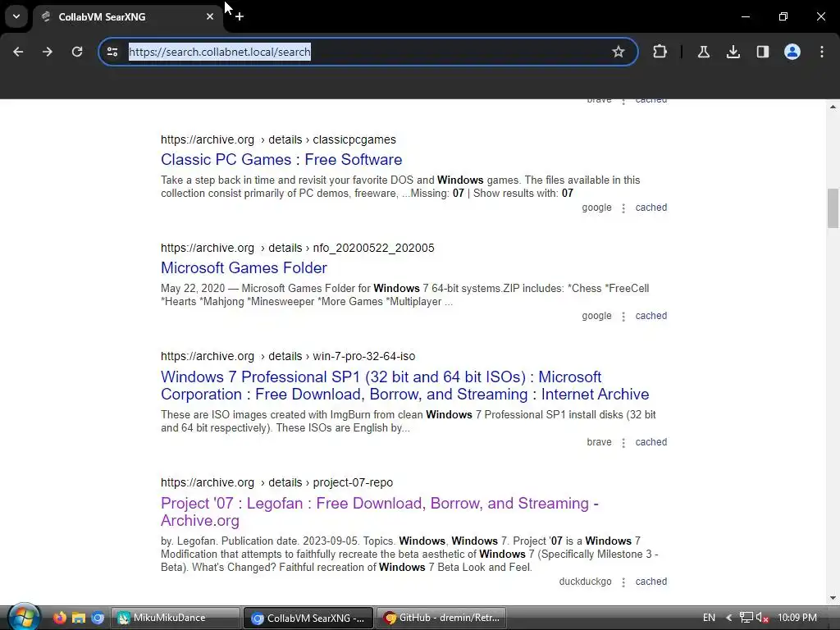
Task: Expand options dots for Project '07 result
Action: tap(623, 582)
